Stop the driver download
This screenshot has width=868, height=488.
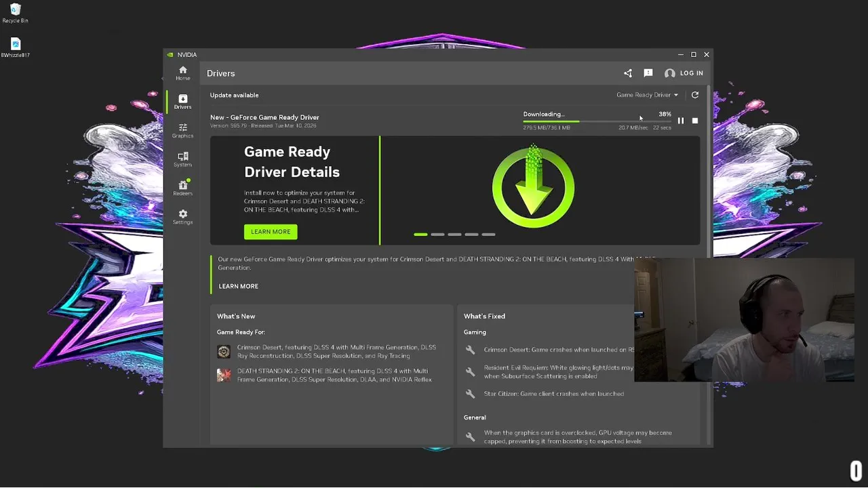695,121
